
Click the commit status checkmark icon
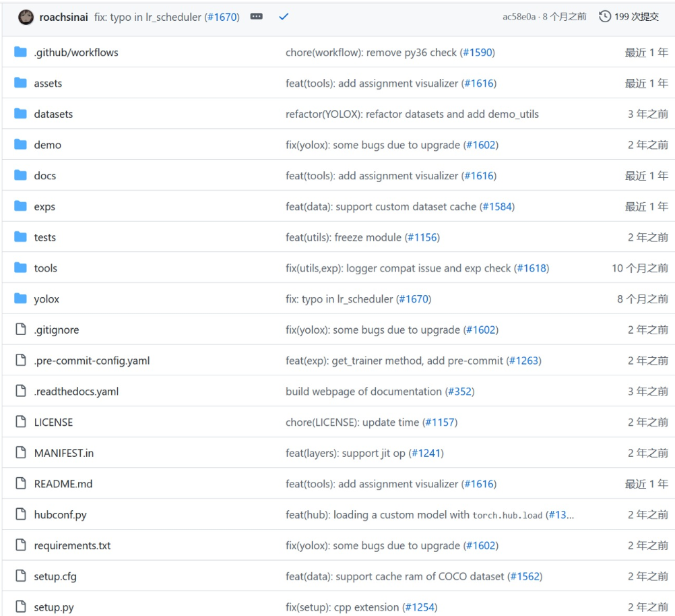point(284,17)
